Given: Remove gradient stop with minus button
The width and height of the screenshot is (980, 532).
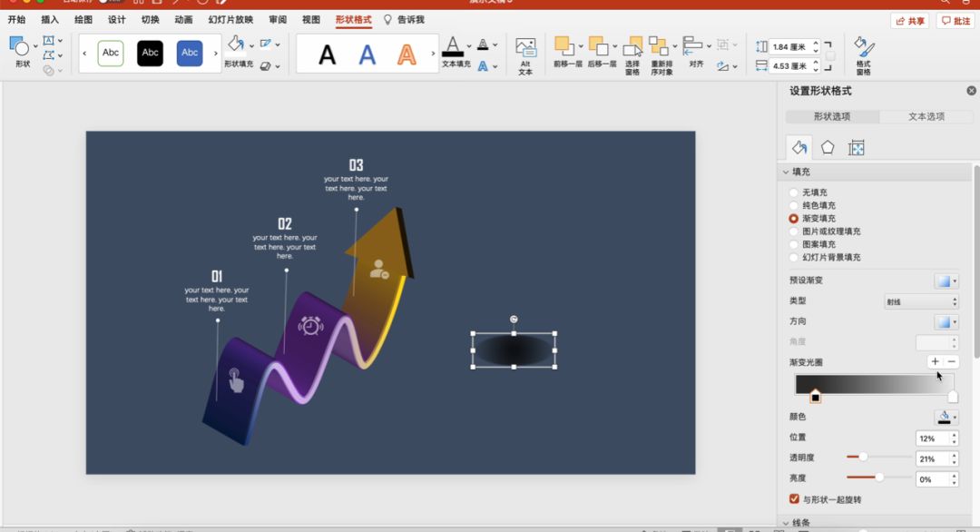Looking at the screenshot, I should click(x=951, y=361).
